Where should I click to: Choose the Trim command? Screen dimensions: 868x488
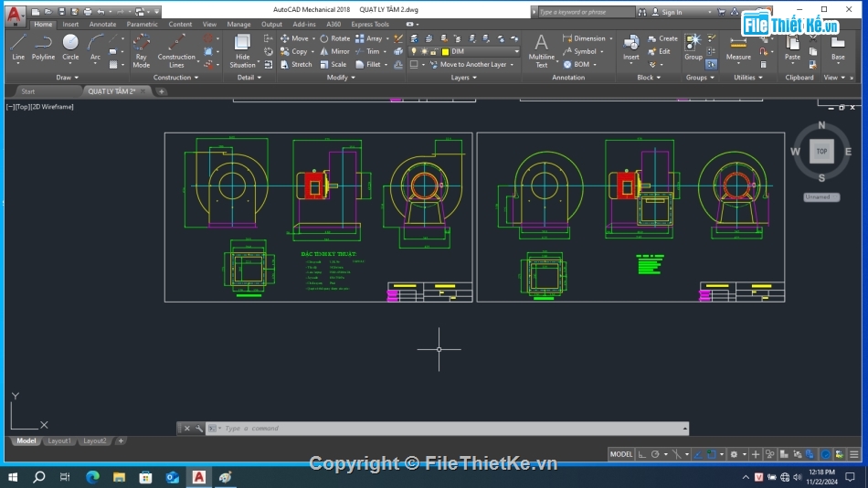point(367,51)
